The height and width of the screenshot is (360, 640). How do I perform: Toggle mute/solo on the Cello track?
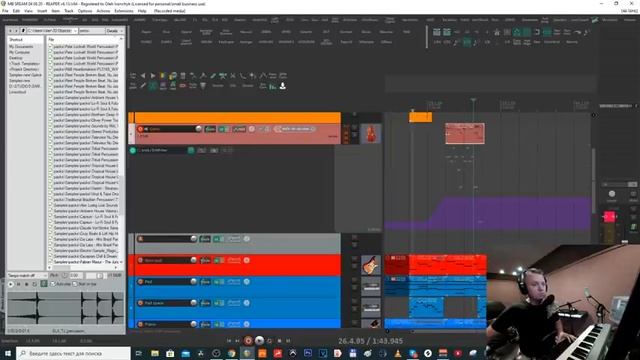pos(224,129)
